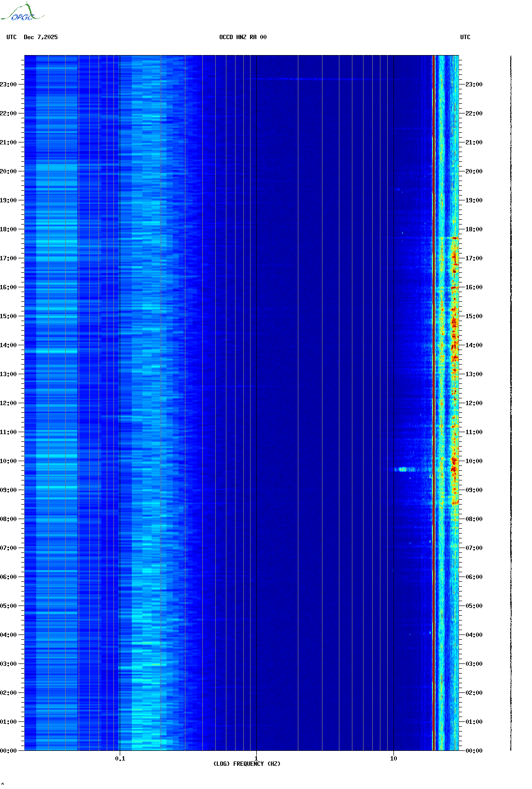
Task: Click the 19:00 label on the left axis
Action: 8,200
